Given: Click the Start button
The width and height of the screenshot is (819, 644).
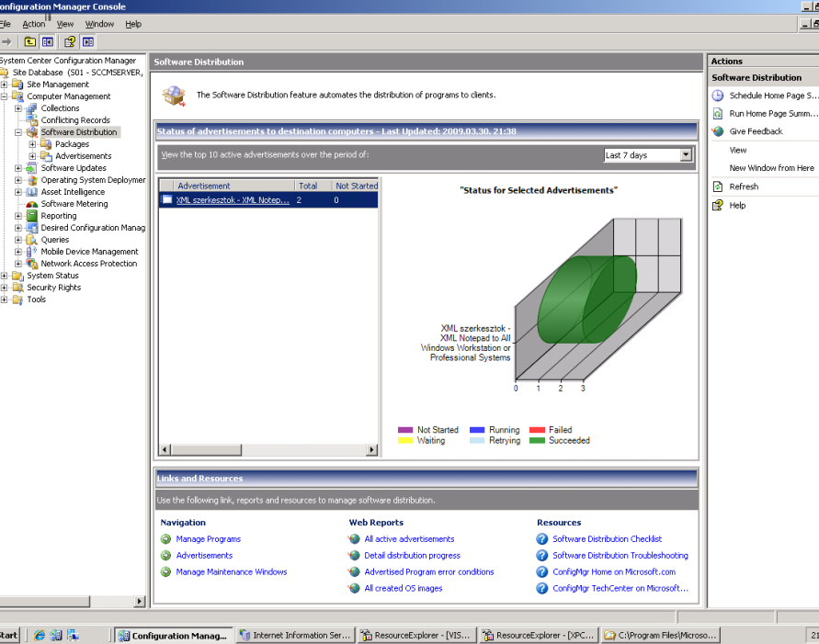Looking at the screenshot, I should click(x=9, y=635).
